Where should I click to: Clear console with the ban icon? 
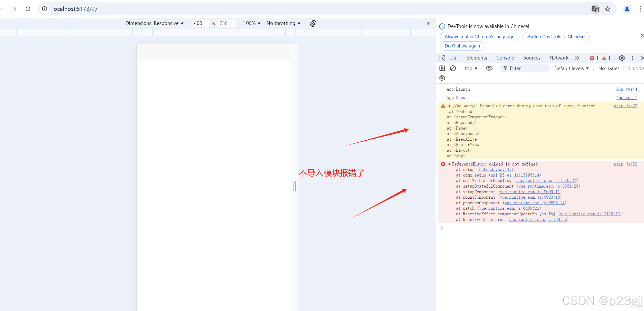tap(453, 68)
